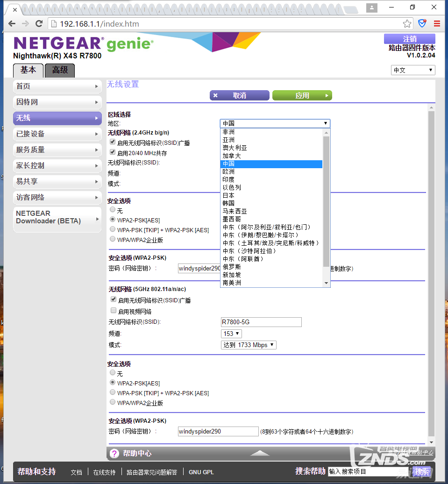448x484 pixels.
Task: Open the browser hamburger menu
Action: click(437, 24)
